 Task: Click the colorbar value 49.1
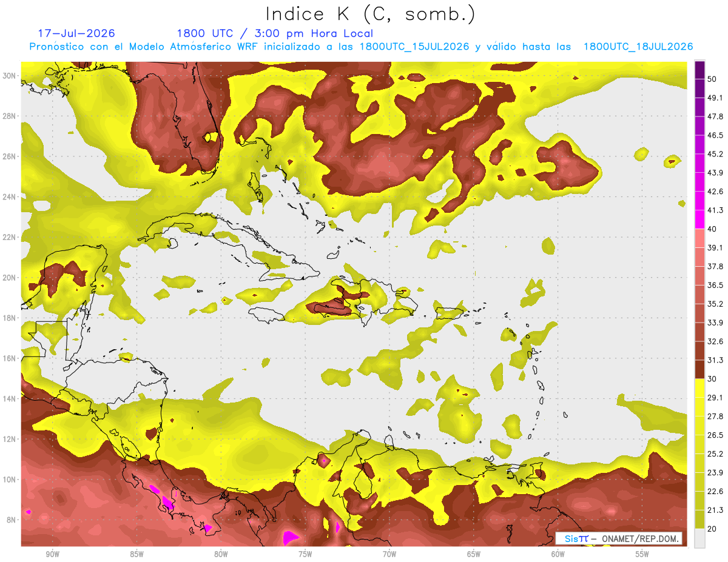point(715,98)
